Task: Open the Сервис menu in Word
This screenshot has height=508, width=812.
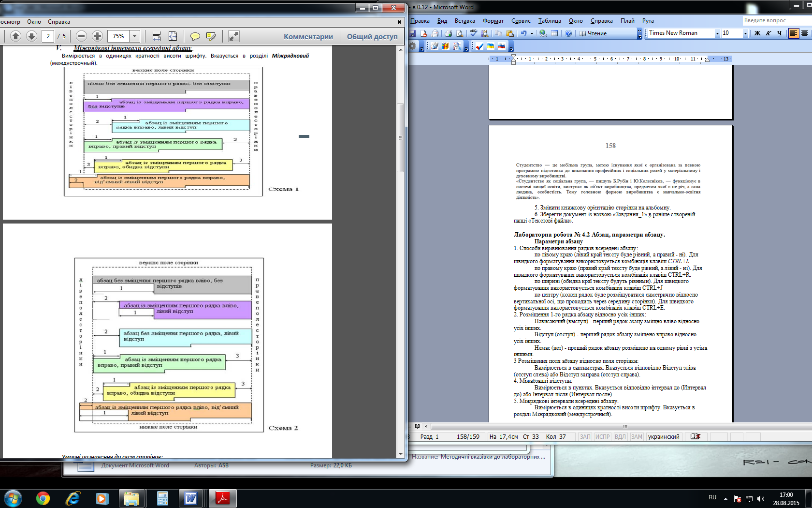Action: pyautogui.click(x=521, y=21)
